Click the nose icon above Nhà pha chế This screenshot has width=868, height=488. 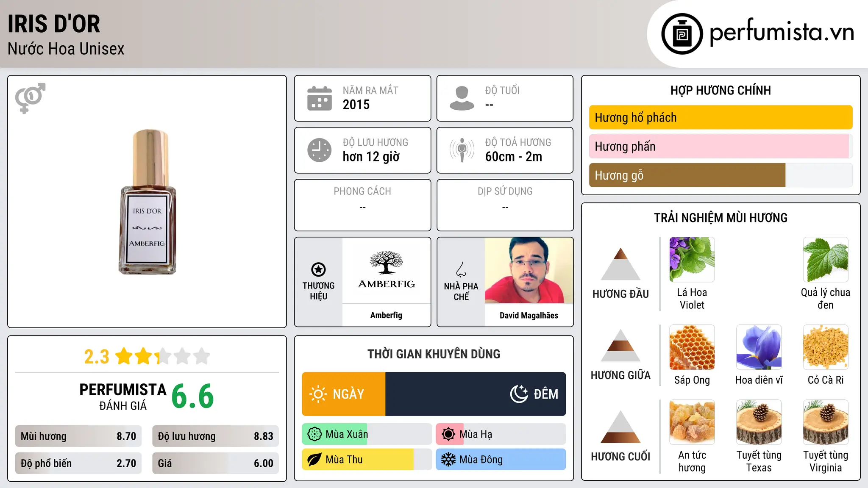click(x=461, y=269)
